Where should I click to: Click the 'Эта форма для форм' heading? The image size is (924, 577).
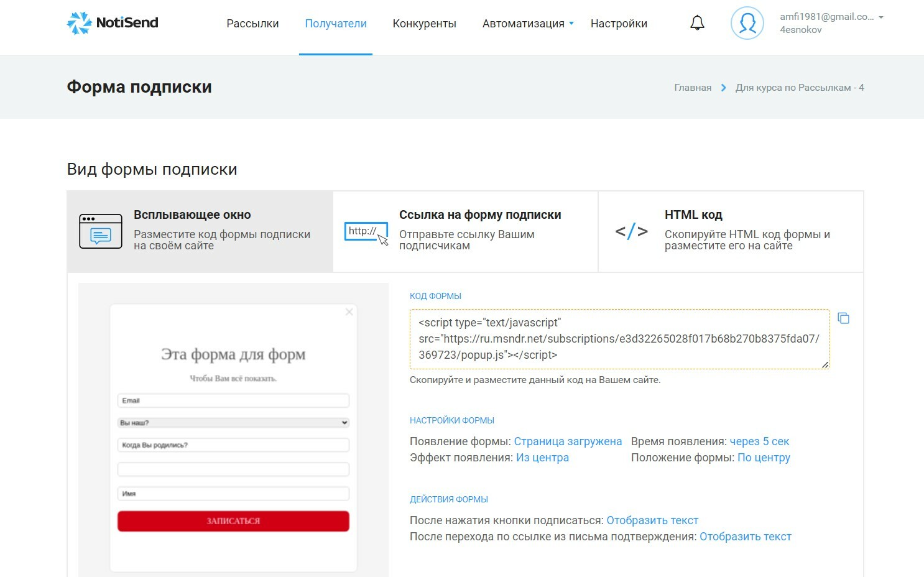[233, 354]
